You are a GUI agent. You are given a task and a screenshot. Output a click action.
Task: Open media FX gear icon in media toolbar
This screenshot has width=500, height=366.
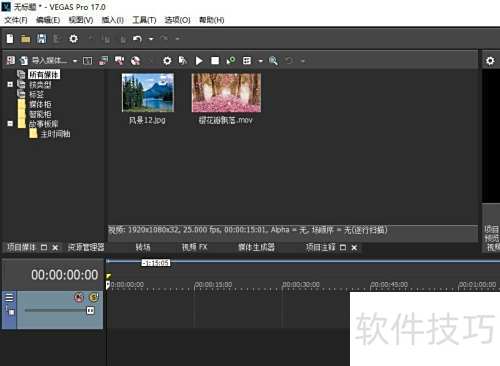coord(167,61)
